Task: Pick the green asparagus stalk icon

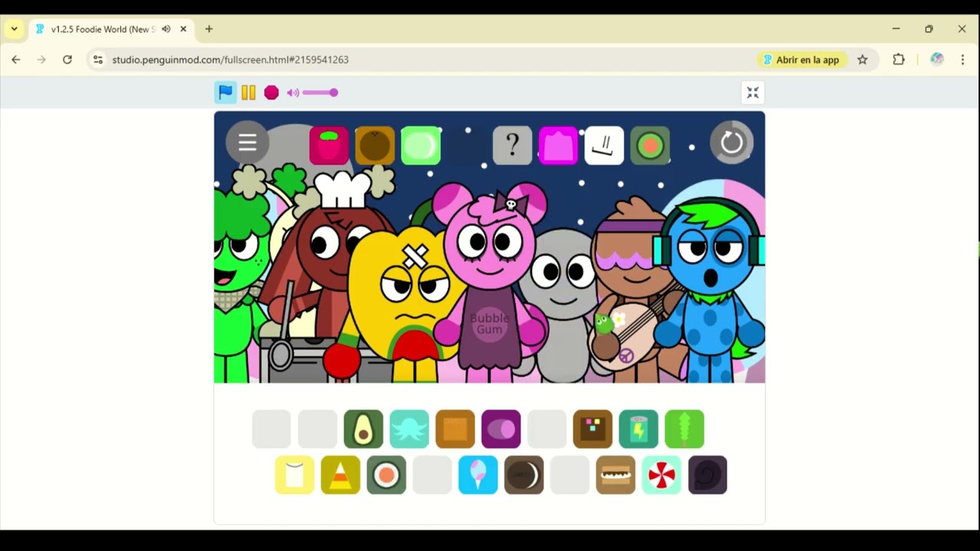Action: (x=684, y=429)
